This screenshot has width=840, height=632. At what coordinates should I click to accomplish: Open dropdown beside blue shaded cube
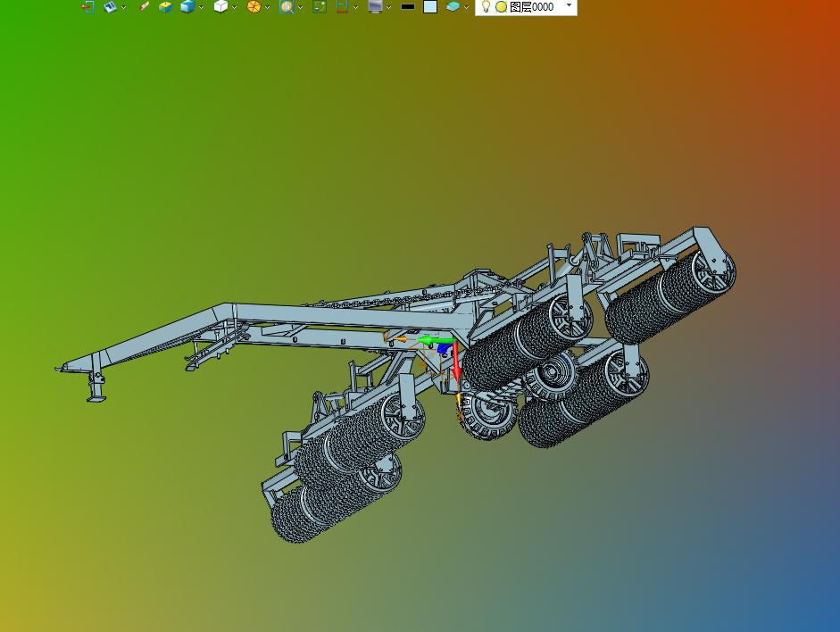[x=202, y=7]
